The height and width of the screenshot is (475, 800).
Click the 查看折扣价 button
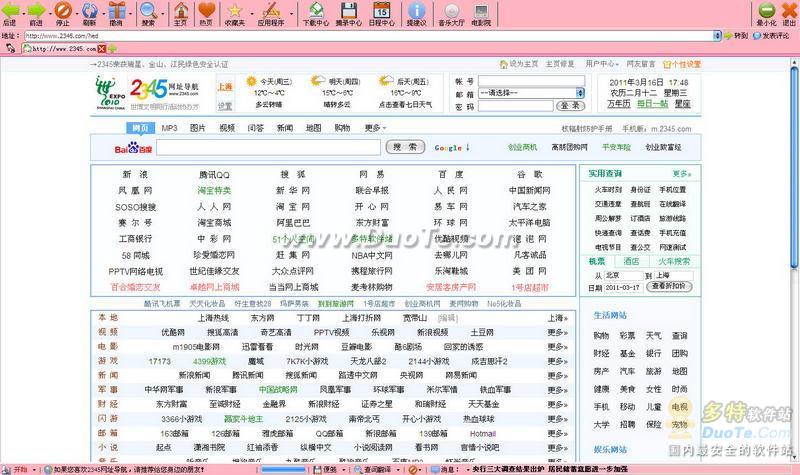pyautogui.click(x=669, y=287)
